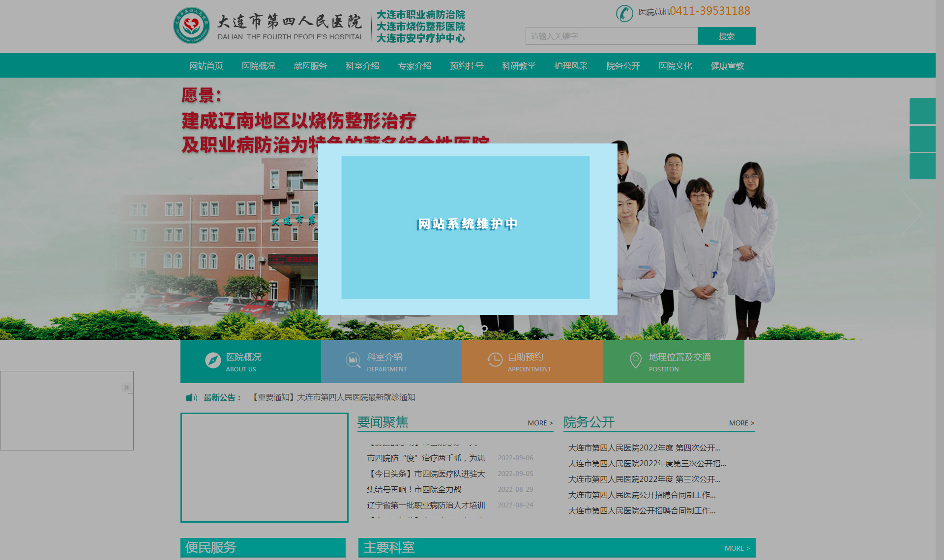Viewport: 944px width, 560px height.
Task: Expand MORE in 主要科室 header
Action: (737, 548)
